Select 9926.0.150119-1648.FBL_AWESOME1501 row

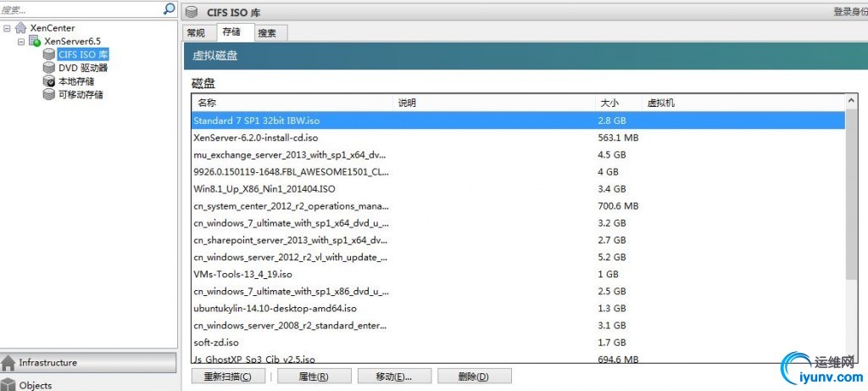(518, 171)
